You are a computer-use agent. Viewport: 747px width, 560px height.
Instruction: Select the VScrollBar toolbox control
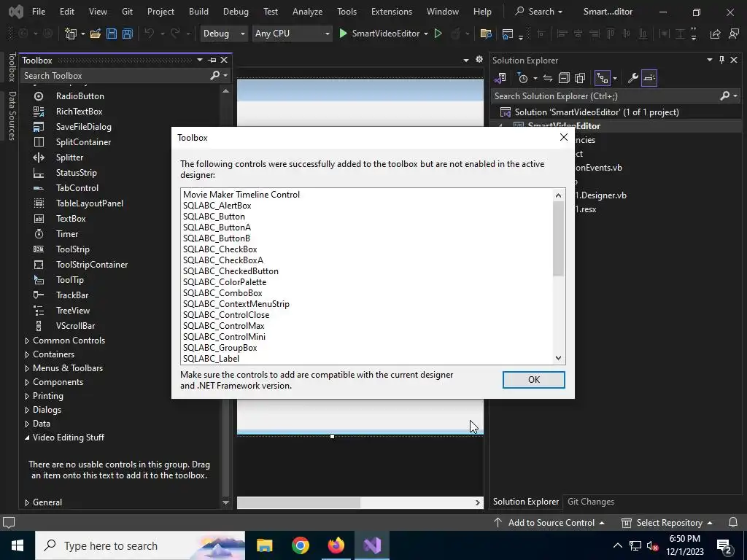pos(75,326)
